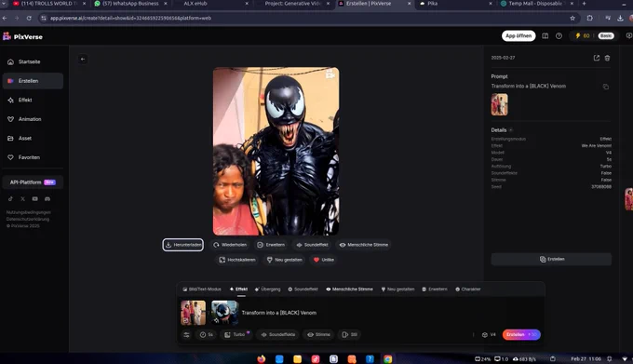Screen dimensions: 633x364
Task: Click the Venom effect thumbnail in composer
Action: pos(225,313)
